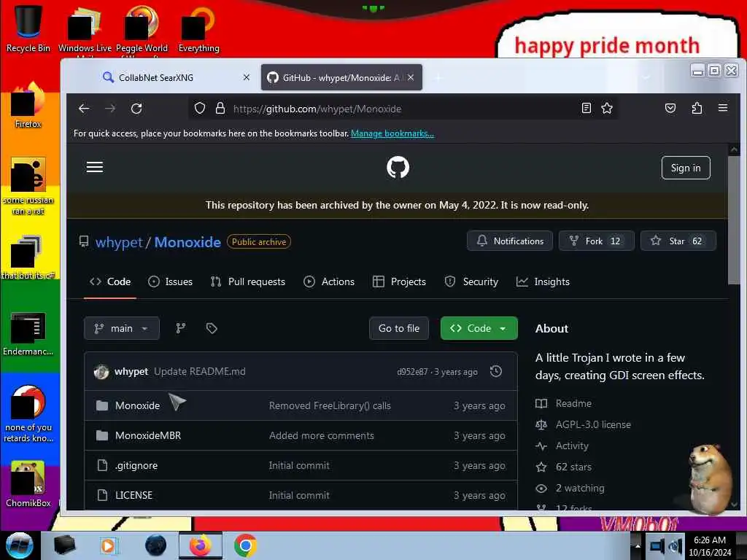Open the whypet owner link
The image size is (747, 560).
click(x=119, y=242)
